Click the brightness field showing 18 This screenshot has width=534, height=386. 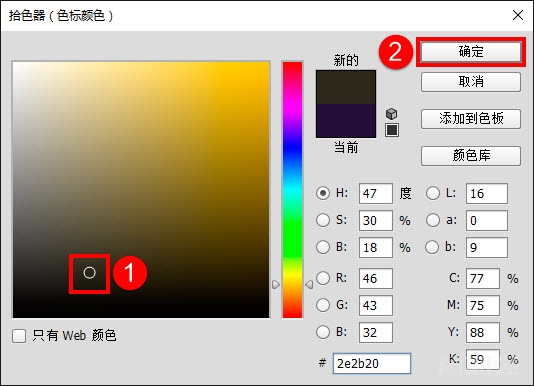click(x=376, y=247)
